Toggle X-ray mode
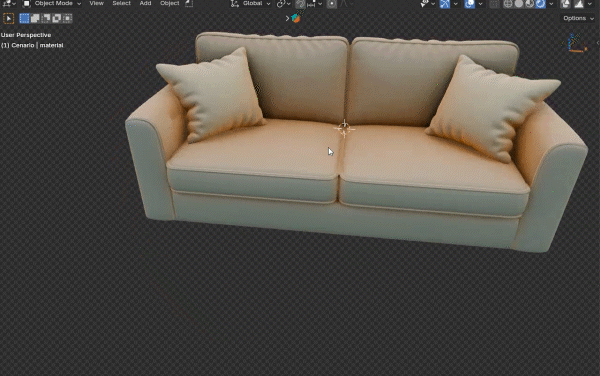Screen dimensions: 600x376 [494, 4]
